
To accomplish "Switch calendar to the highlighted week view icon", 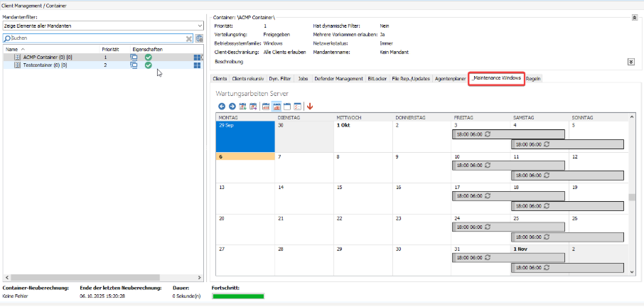I will [277, 106].
